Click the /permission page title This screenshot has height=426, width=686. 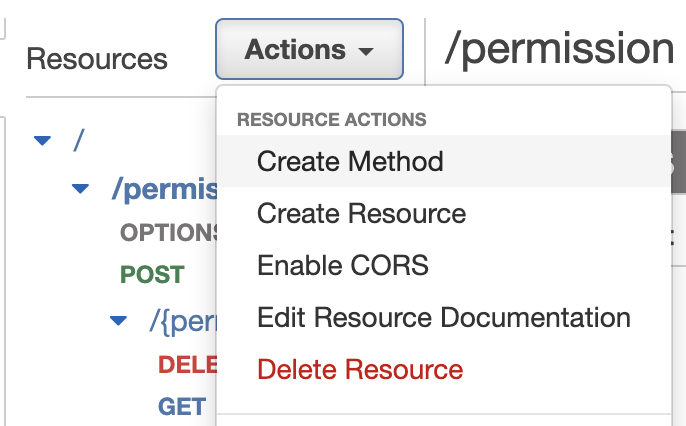[559, 48]
